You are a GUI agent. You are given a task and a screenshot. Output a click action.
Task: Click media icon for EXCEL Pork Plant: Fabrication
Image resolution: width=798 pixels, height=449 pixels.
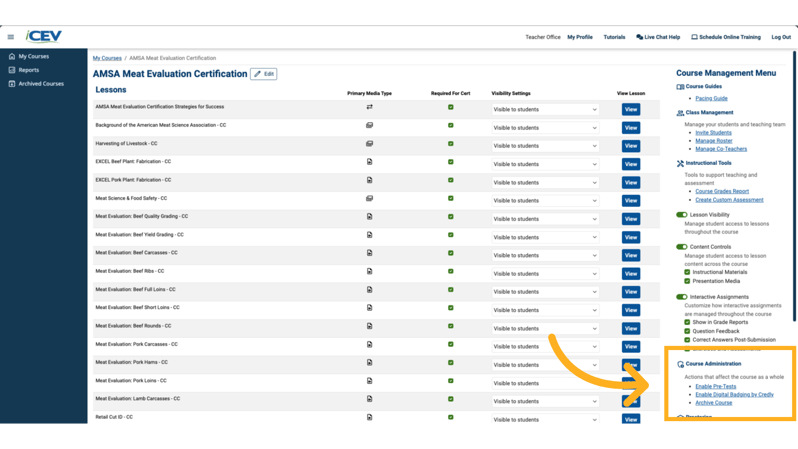(x=369, y=180)
